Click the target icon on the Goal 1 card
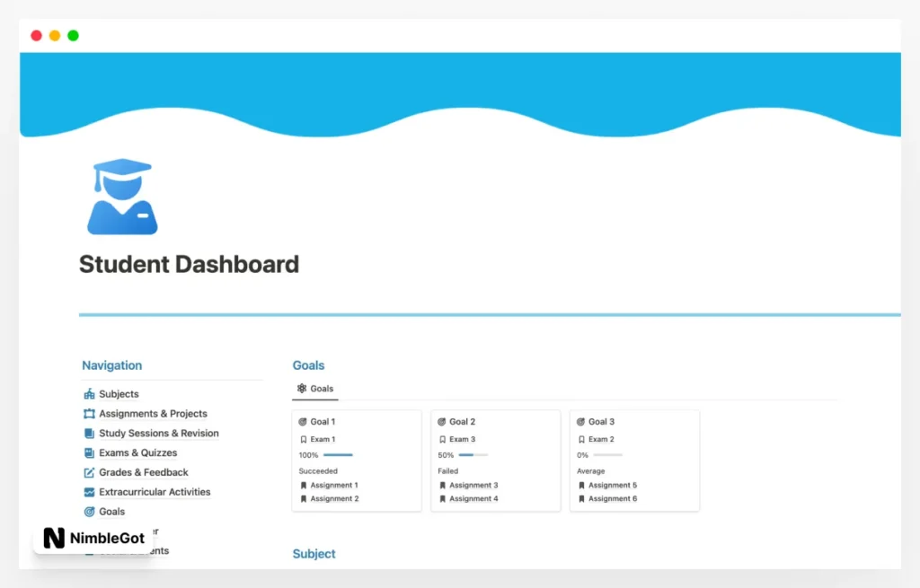 point(303,422)
